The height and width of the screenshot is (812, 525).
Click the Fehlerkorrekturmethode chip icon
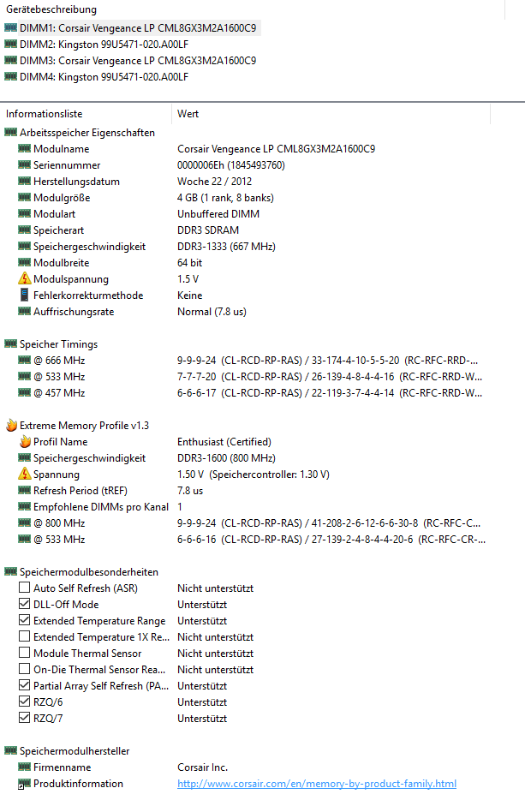coord(24,296)
